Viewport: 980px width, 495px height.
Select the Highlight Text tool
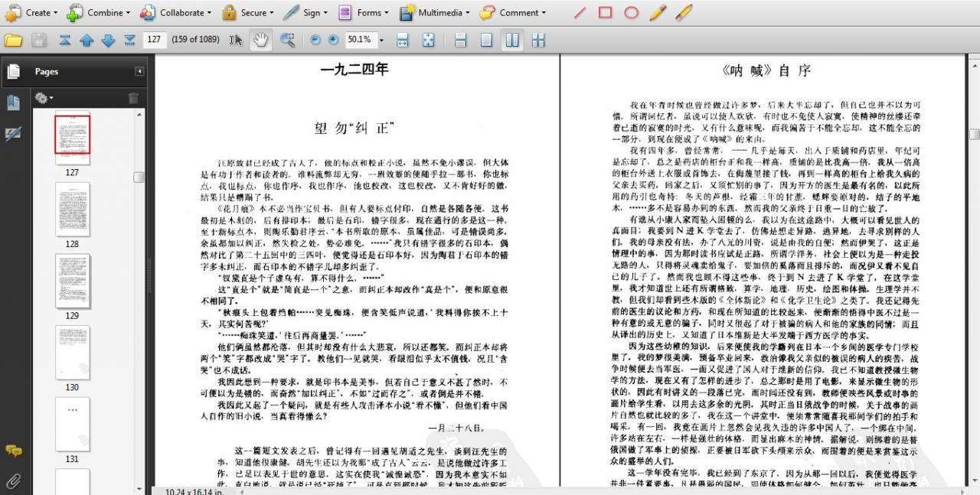[x=684, y=12]
